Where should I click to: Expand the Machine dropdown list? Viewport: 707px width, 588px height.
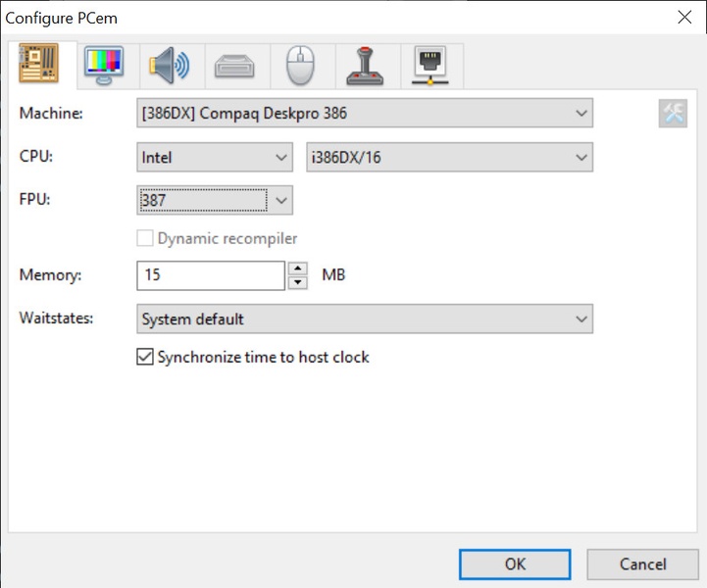pos(365,114)
